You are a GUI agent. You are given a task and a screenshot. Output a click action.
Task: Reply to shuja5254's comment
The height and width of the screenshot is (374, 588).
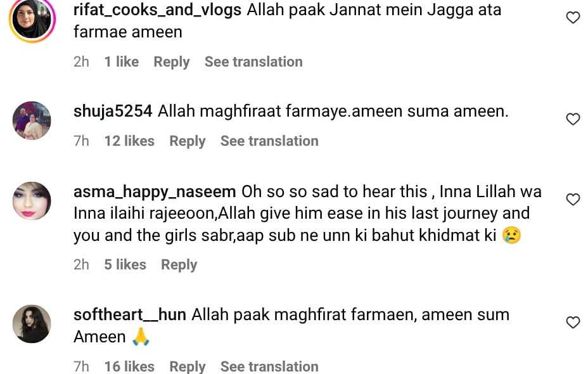(187, 141)
